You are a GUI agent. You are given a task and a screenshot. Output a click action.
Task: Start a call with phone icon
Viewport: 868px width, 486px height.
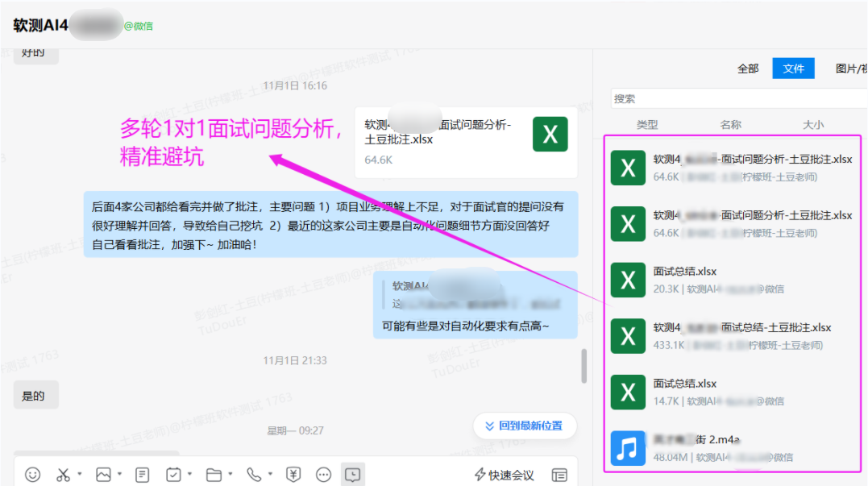click(254, 475)
